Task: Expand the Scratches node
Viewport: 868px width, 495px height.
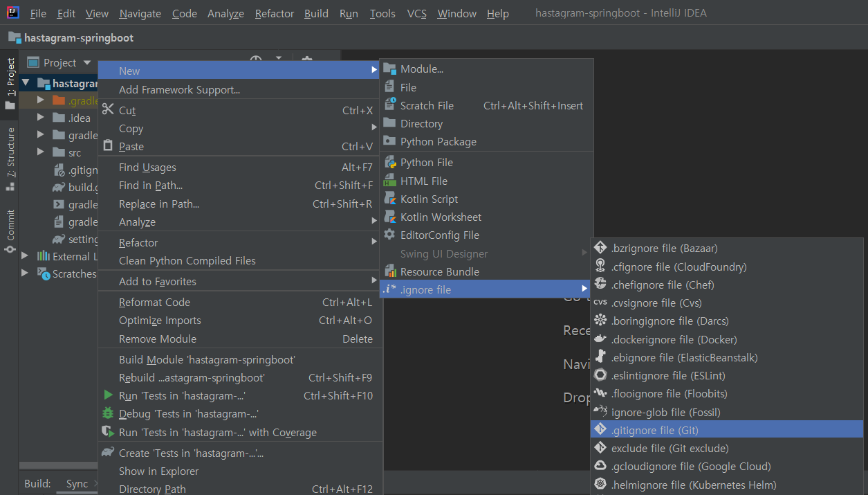Action: (25, 273)
